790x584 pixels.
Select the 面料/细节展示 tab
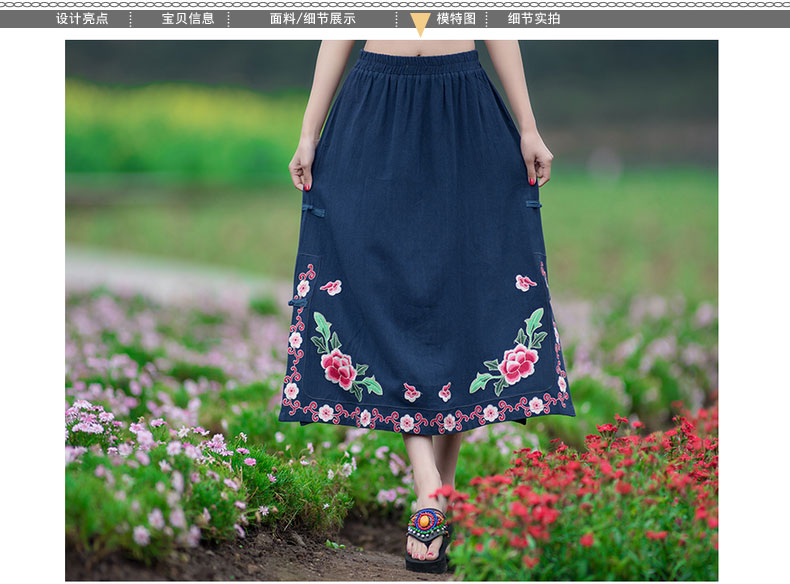[x=312, y=19]
